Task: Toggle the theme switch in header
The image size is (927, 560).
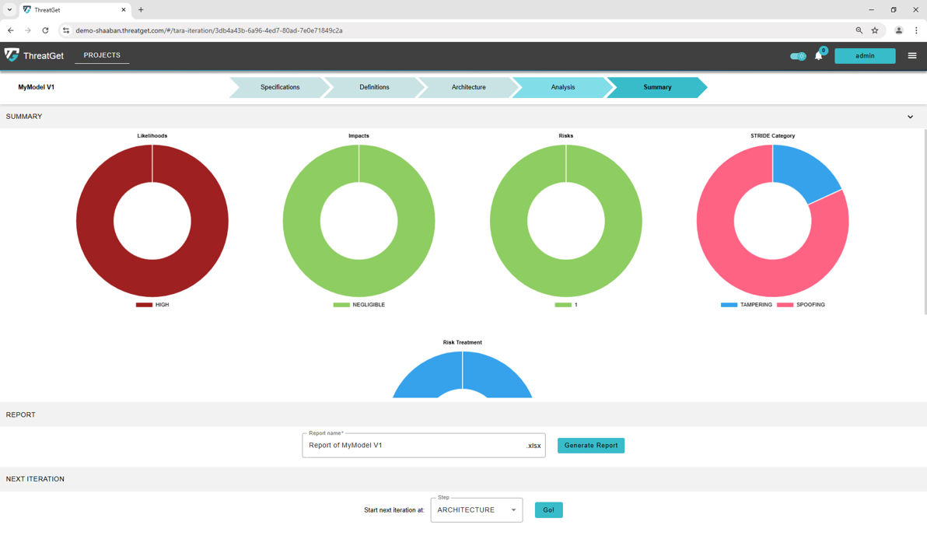Action: (x=798, y=56)
